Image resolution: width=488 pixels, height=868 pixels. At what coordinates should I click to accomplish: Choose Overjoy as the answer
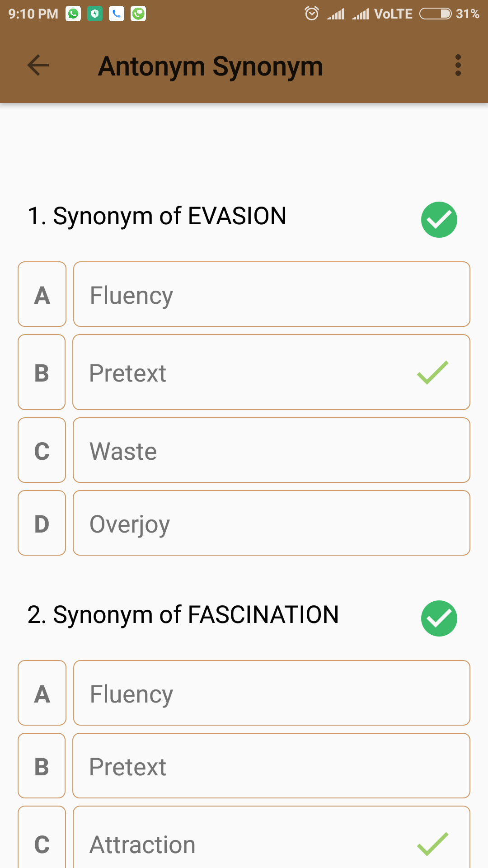(271, 523)
